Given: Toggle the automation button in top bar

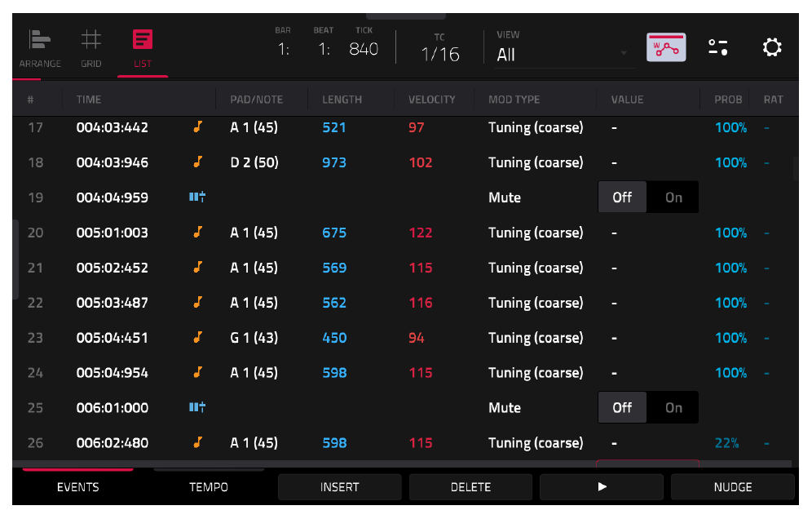Looking at the screenshot, I should click(666, 47).
